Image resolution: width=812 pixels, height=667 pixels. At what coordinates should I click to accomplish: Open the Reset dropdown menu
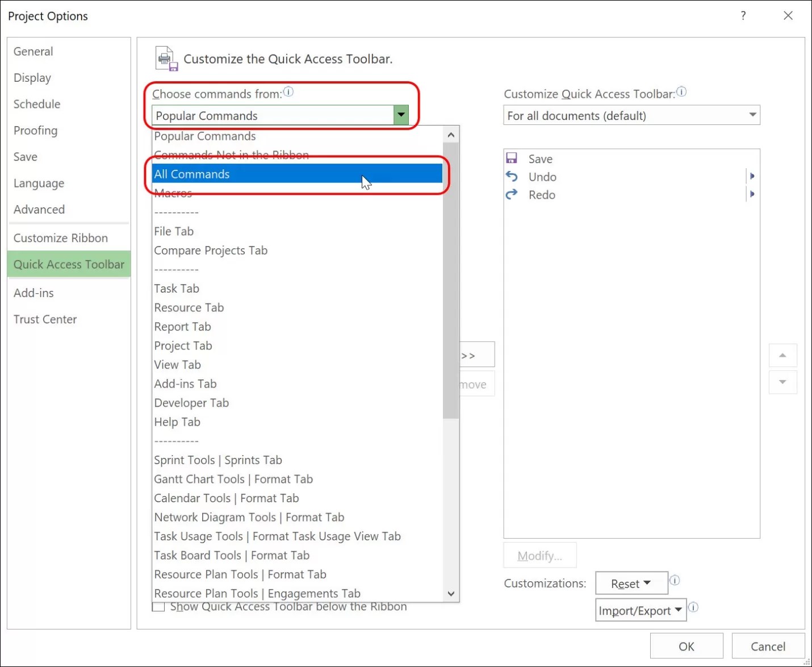click(x=631, y=583)
